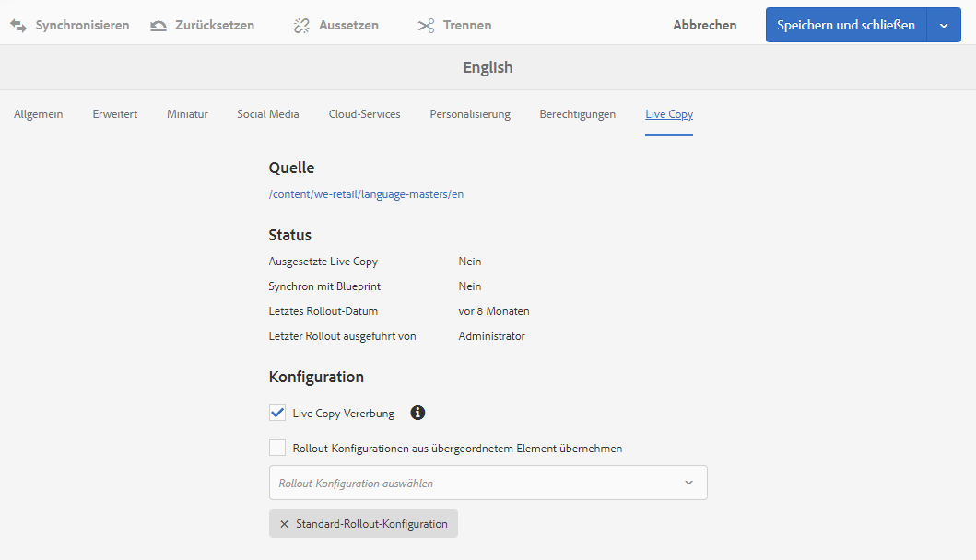The image size is (976, 560).
Task: Click the 'Nein' value beside Synchron mit Blueprint
Action: (470, 286)
